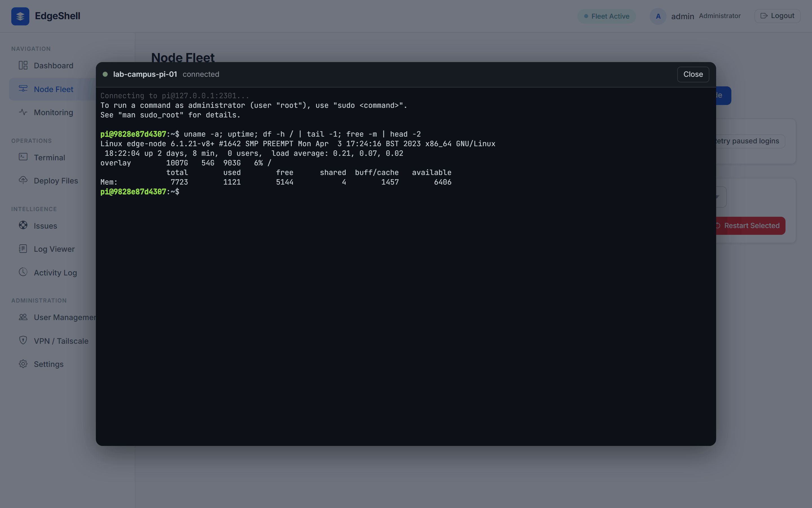This screenshot has height=508, width=812.
Task: Click the Deploy Files cloud icon
Action: 23,180
